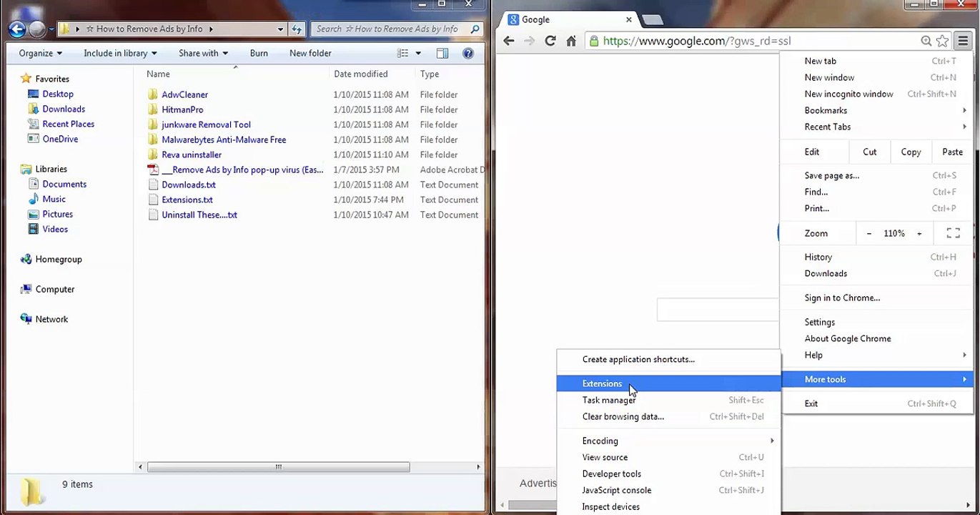Expand the Include in library dropdown
This screenshot has height=515, width=980.
(x=120, y=53)
